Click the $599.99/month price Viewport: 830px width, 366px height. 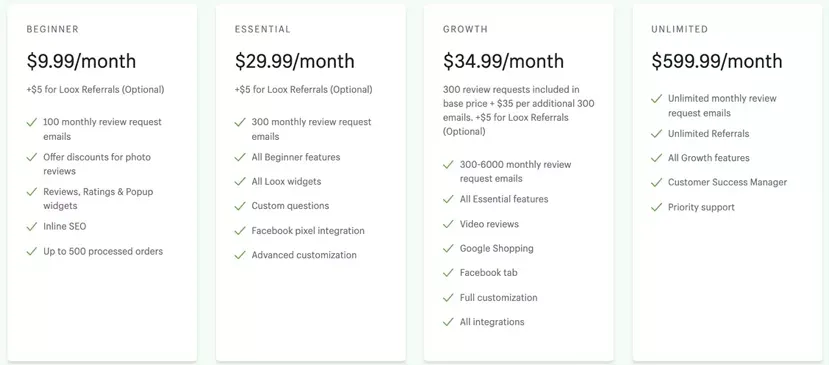pos(716,61)
